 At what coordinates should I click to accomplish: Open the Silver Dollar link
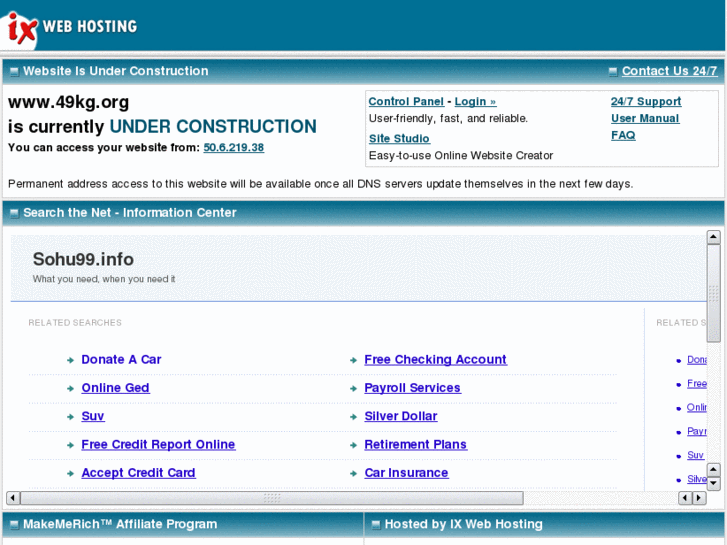(x=401, y=416)
